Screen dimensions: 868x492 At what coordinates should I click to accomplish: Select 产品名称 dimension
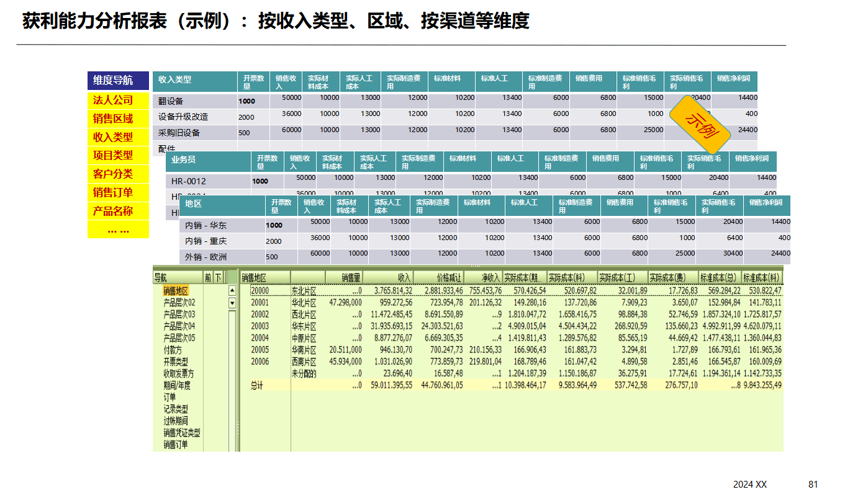(x=119, y=211)
